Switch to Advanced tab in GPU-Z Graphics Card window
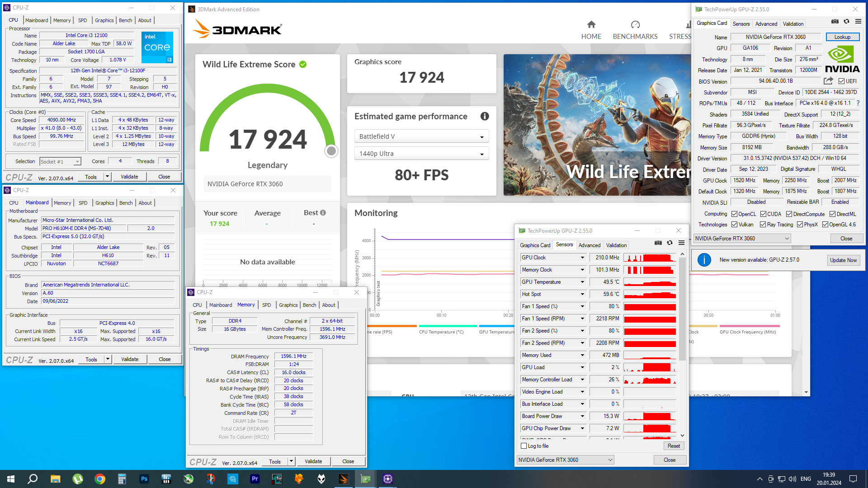The height and width of the screenshot is (488, 868). pyautogui.click(x=766, y=24)
